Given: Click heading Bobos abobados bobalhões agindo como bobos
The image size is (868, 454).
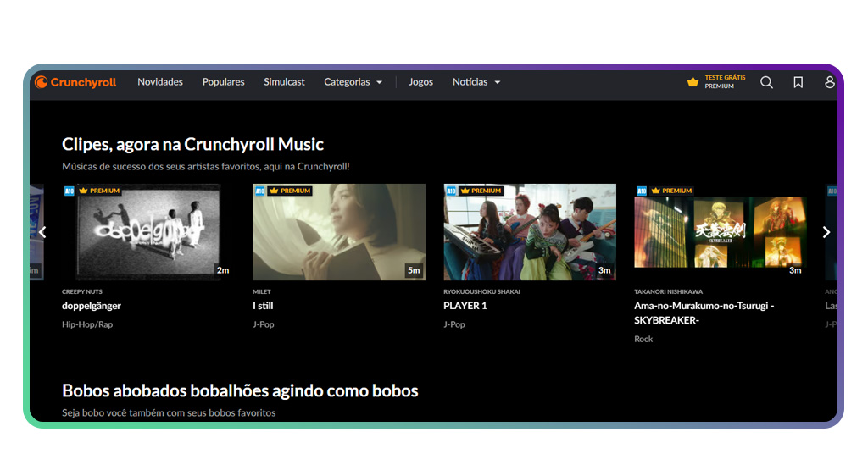Looking at the screenshot, I should tap(240, 391).
